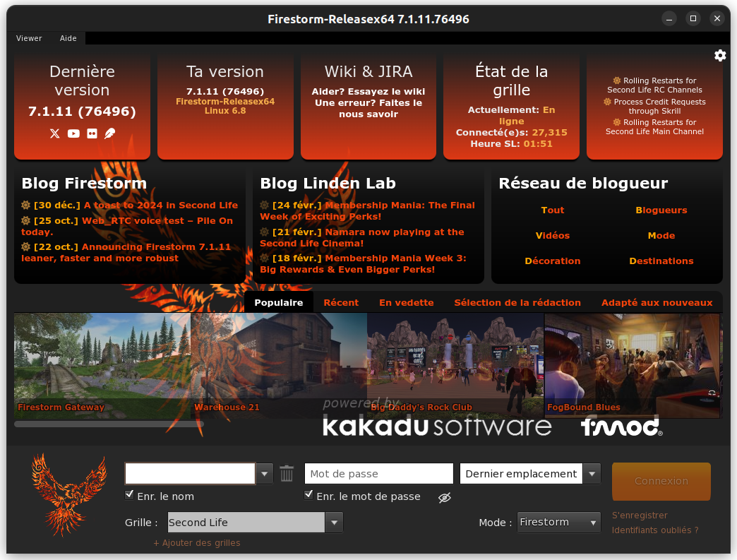Click the 'Blog Linden Lab' heading
The image size is (737, 560).
point(328,184)
